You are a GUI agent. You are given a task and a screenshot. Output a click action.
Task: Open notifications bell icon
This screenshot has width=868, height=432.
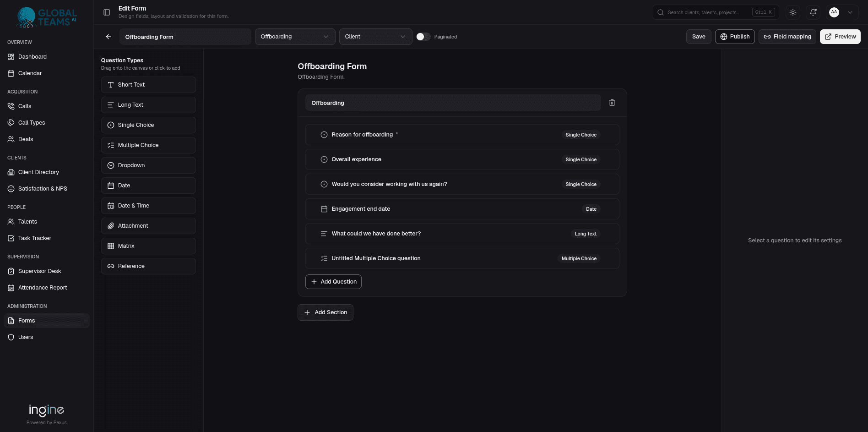pos(813,12)
